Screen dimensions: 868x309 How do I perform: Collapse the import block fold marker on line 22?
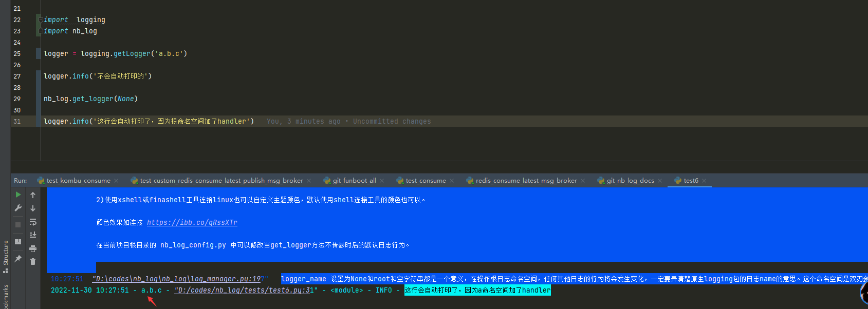click(41, 20)
